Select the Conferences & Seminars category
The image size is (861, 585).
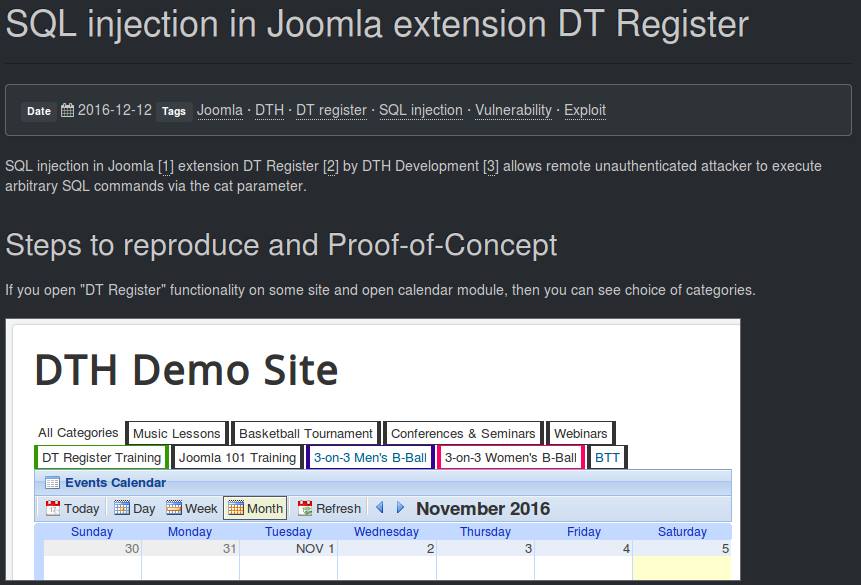point(463,433)
